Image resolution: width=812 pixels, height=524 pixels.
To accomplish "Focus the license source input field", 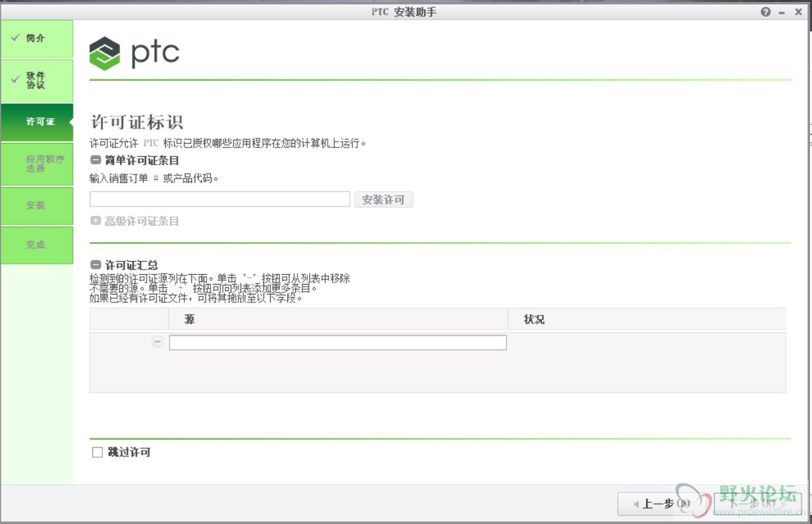I will [338, 342].
